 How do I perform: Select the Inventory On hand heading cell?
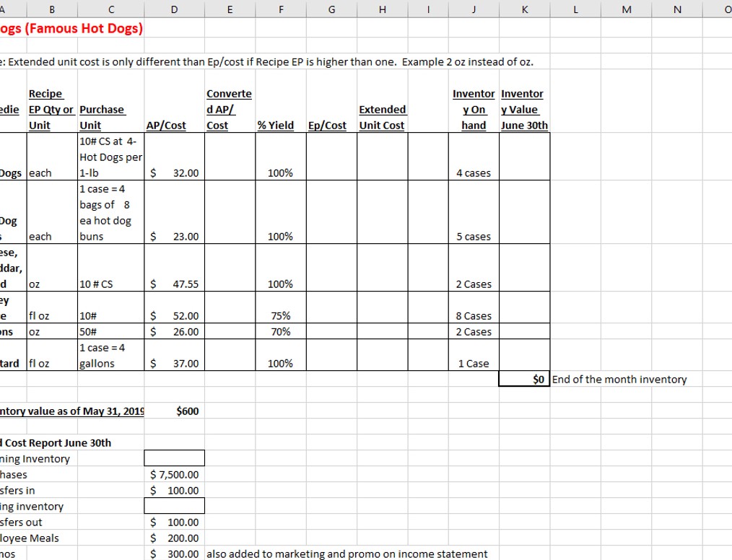(x=474, y=109)
